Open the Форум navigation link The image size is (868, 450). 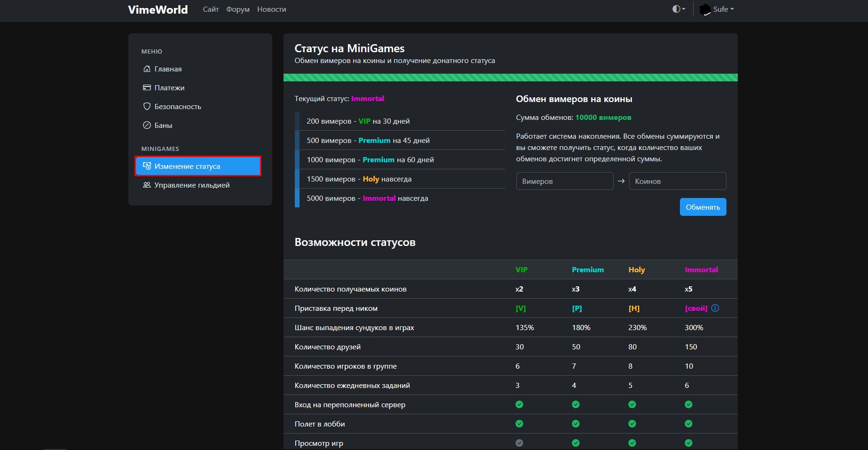pos(238,9)
